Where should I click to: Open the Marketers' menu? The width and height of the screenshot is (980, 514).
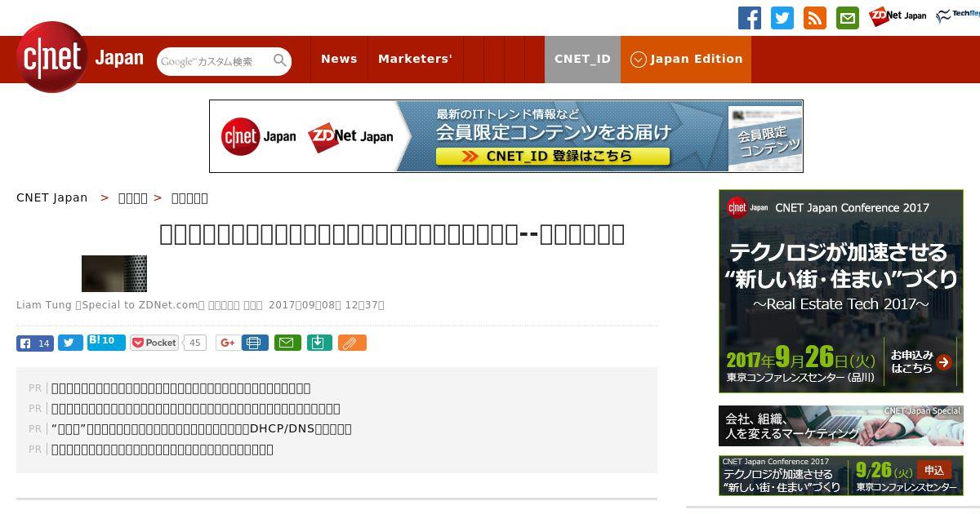(415, 59)
